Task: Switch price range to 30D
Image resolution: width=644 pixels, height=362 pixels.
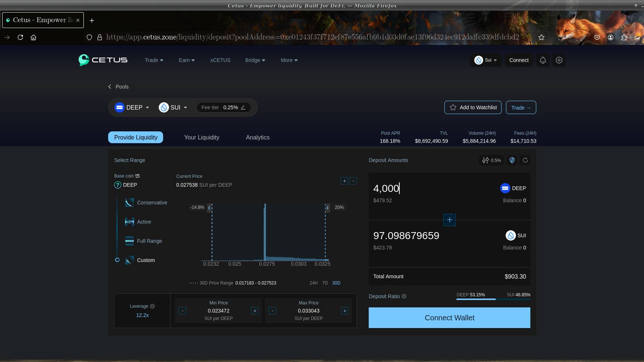Action: point(336,283)
